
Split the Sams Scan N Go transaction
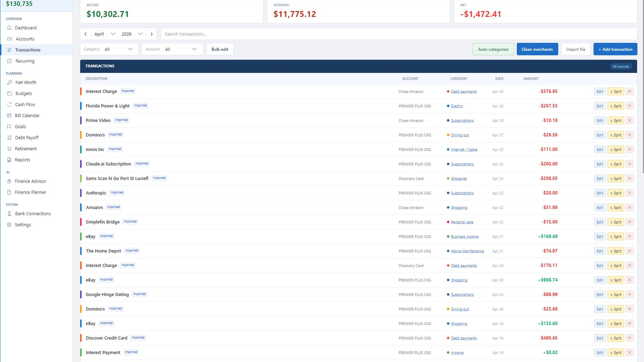616,179
